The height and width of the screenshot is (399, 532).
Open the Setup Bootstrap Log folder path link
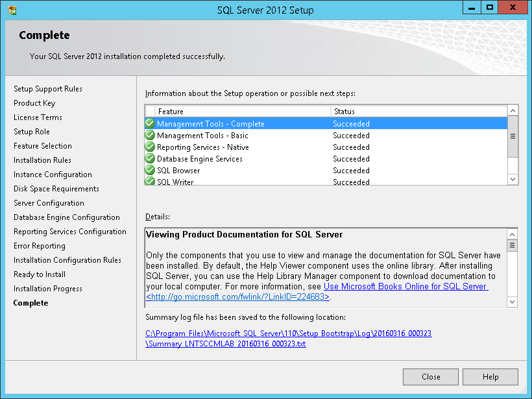click(x=289, y=333)
